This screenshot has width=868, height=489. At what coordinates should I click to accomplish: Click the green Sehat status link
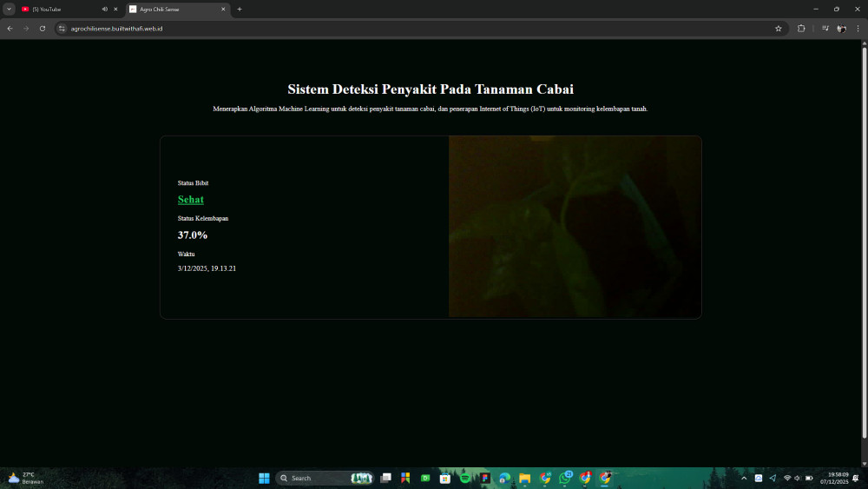(x=191, y=200)
